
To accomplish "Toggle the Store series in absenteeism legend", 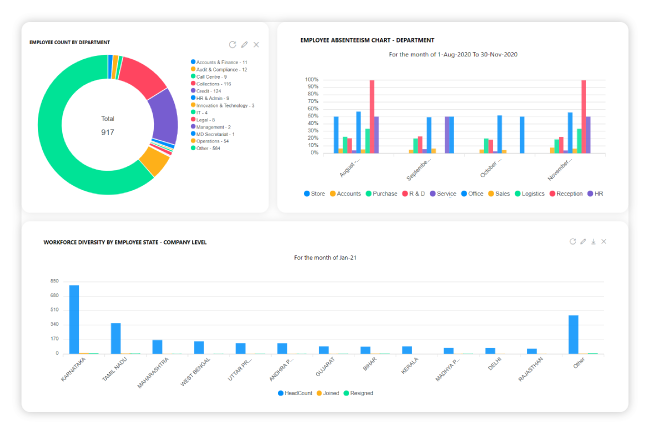I will (313, 192).
